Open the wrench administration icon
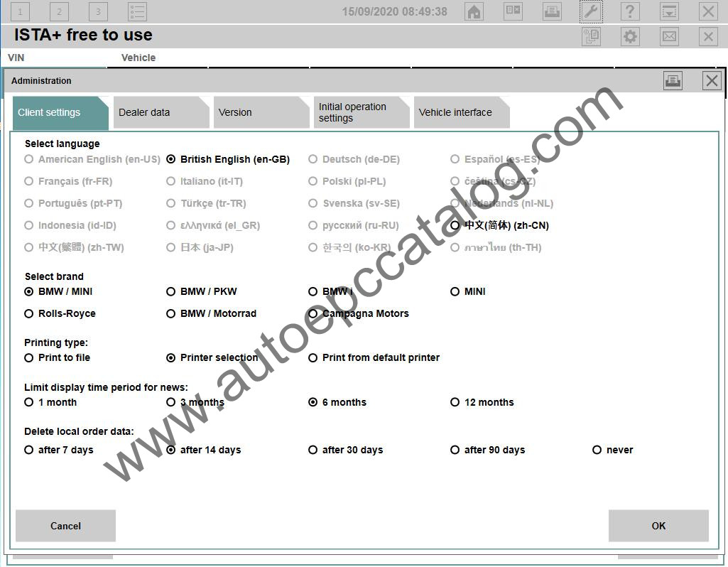 coord(591,11)
